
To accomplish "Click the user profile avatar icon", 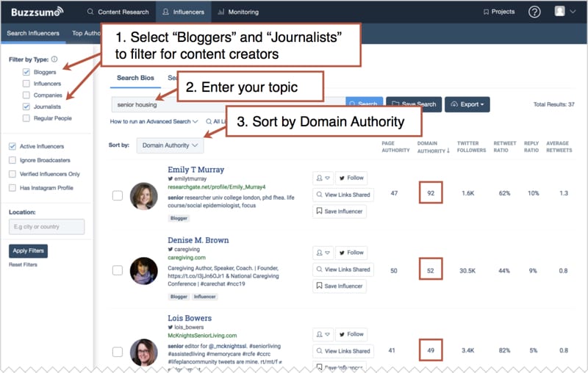I will pyautogui.click(x=559, y=11).
